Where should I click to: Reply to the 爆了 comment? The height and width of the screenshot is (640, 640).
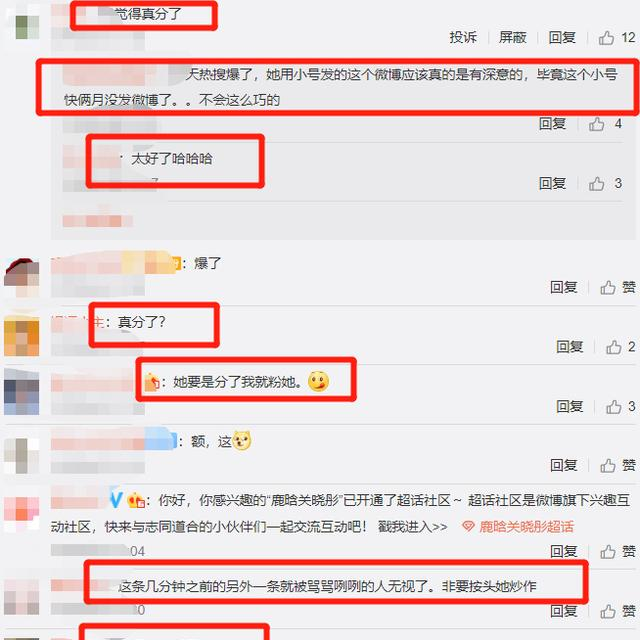pyautogui.click(x=563, y=287)
